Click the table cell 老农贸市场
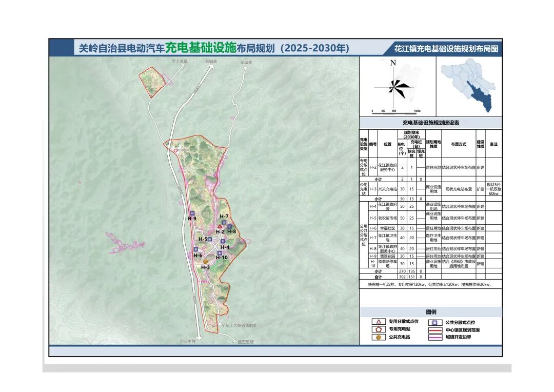Screen dimensions: 554x392 point(388,218)
